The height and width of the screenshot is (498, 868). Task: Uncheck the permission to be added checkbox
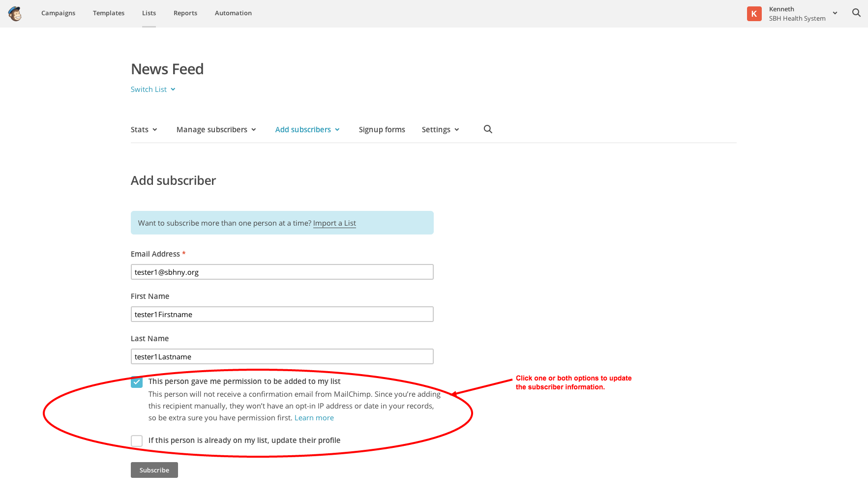[137, 382]
